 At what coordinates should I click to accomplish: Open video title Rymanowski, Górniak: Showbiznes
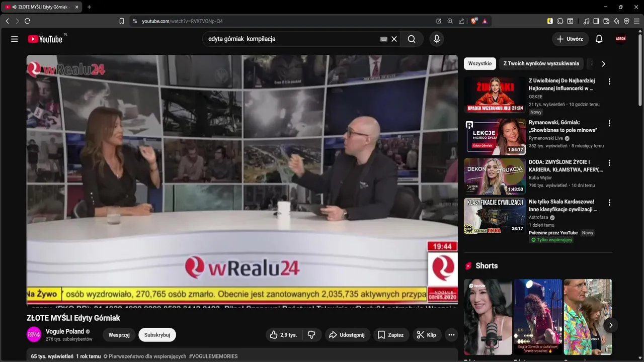(563, 126)
